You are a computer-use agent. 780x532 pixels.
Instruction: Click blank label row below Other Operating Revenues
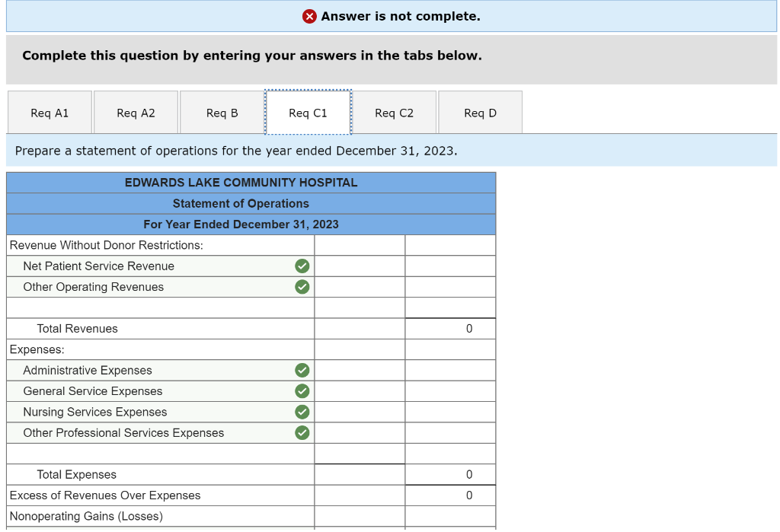(x=161, y=307)
